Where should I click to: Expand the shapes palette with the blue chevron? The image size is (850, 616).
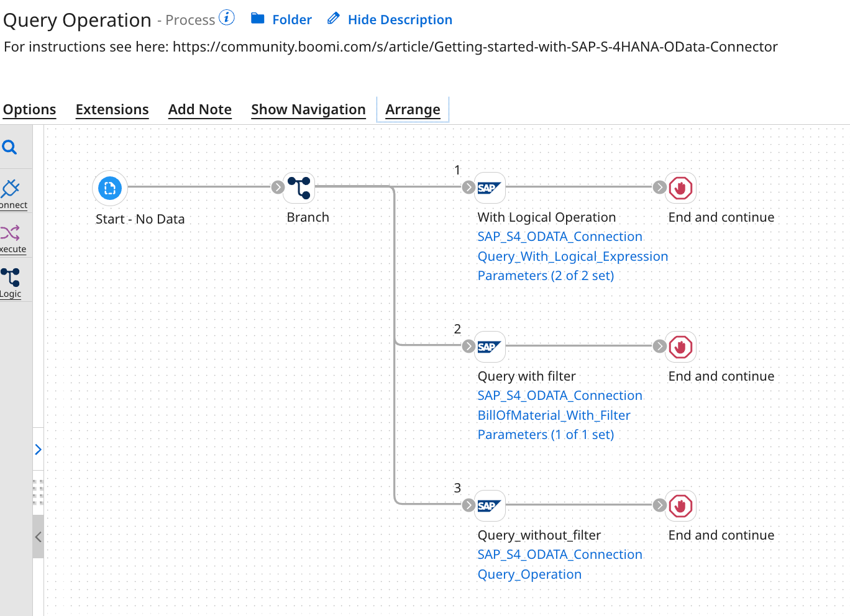(38, 449)
